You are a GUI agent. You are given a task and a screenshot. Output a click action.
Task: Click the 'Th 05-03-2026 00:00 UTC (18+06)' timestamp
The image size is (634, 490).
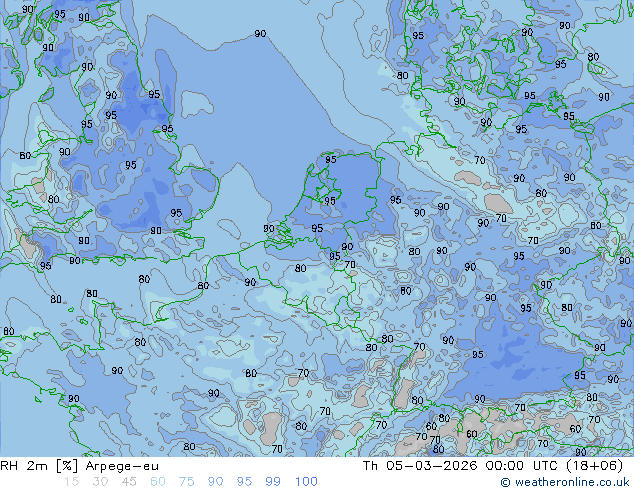click(493, 466)
